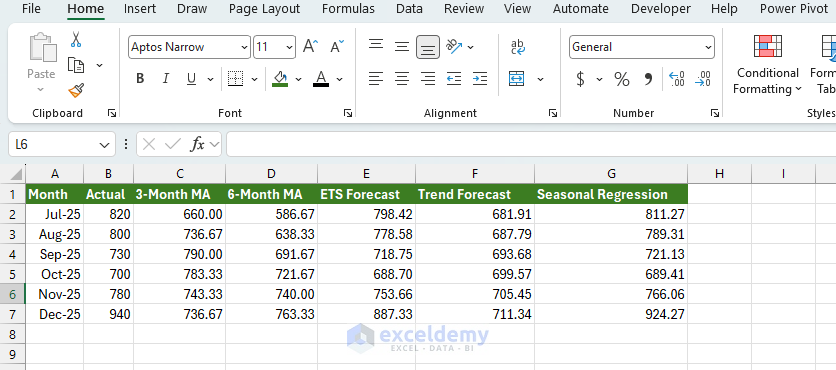836x370 pixels.
Task: Align text left
Action: click(376, 79)
